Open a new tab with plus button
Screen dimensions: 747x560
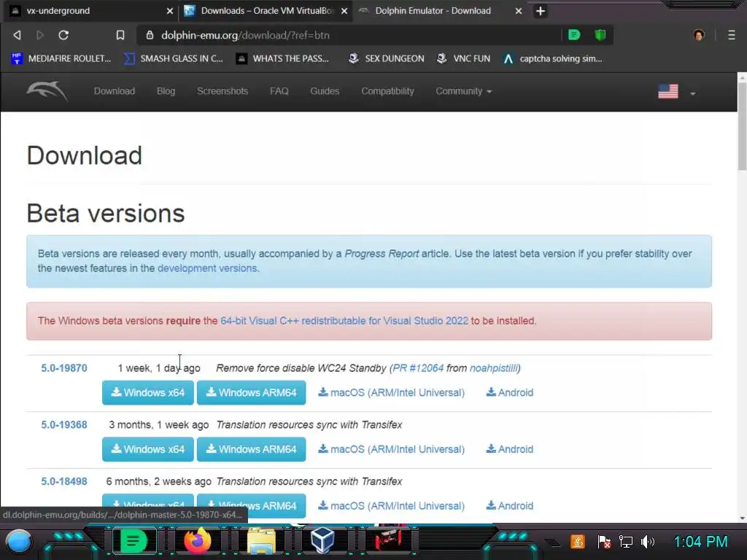pyautogui.click(x=541, y=11)
